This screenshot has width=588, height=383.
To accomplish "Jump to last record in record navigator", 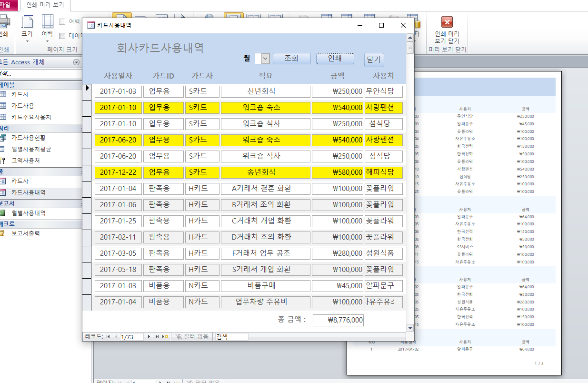I will 157,337.
